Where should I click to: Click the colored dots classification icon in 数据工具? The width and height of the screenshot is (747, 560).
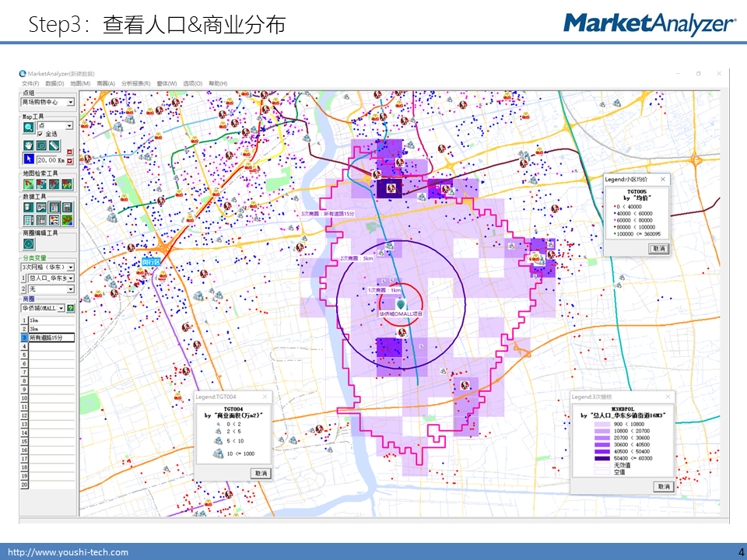pos(54,220)
